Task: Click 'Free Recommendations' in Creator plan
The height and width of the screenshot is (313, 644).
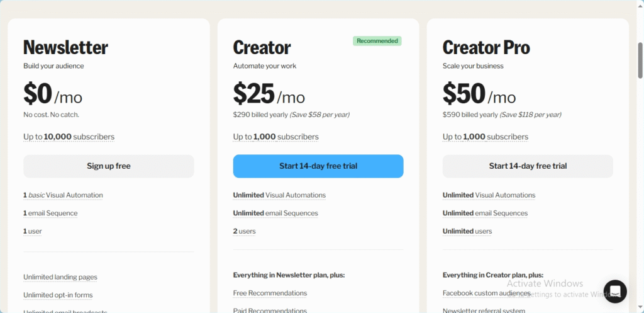Action: (270, 293)
